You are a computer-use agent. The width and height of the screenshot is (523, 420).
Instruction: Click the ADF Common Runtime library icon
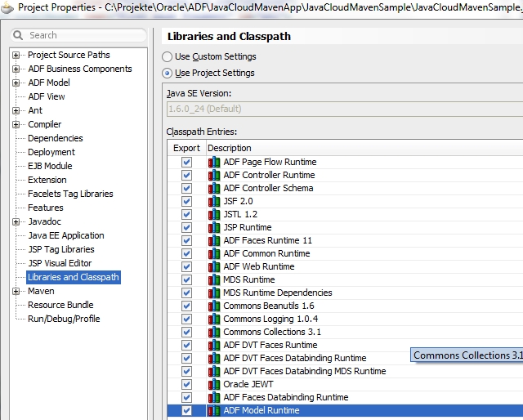click(x=214, y=253)
